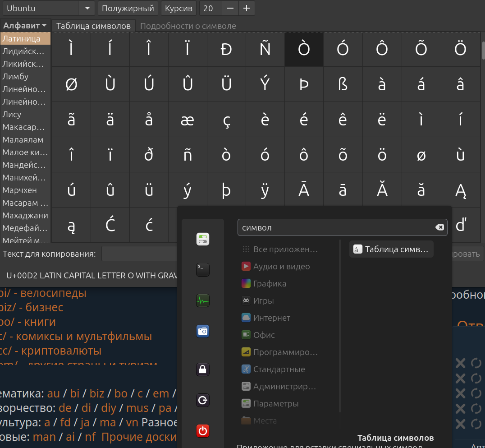Click the Текст для копирования input field
485x448 pixels.
click(x=139, y=254)
